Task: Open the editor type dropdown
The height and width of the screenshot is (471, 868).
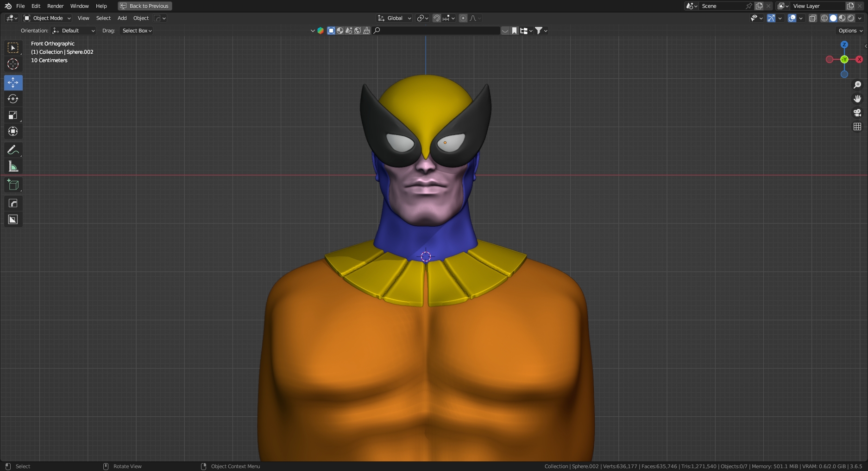Action: [12, 18]
